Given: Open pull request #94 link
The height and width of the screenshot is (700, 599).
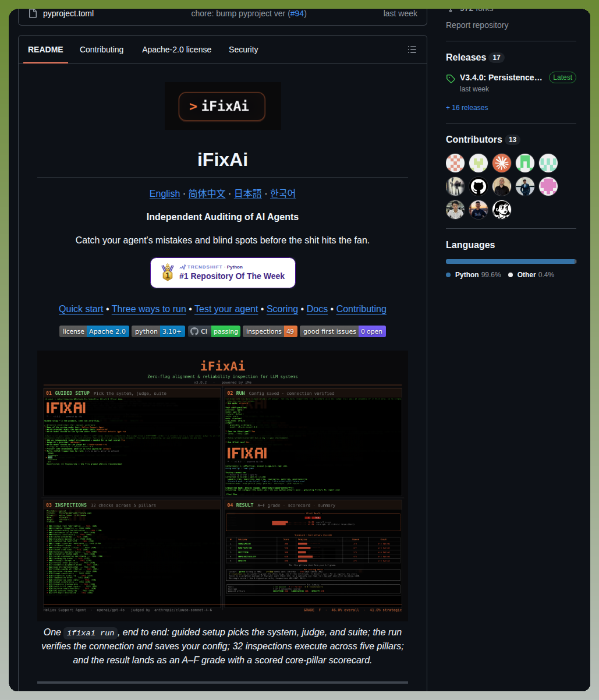Looking at the screenshot, I should 298,13.
